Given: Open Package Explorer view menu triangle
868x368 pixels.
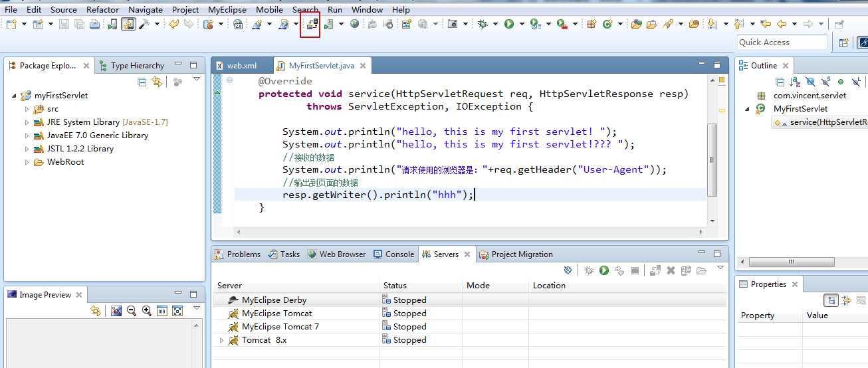Looking at the screenshot, I should click(197, 79).
